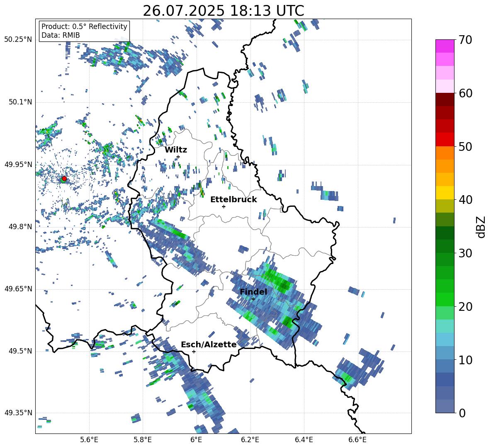Click the 50.1°N latitude label
The height and width of the screenshot is (448, 491).
tap(20, 102)
